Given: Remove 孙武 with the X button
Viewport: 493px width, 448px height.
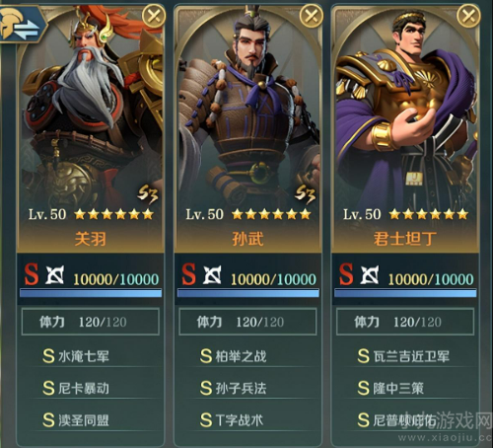Looking at the screenshot, I should coord(311,16).
